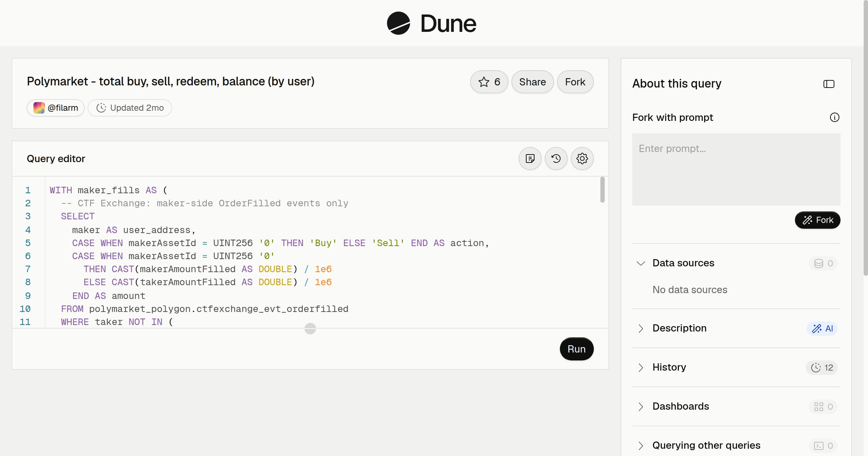Collapse the Data sources section

[x=641, y=263]
